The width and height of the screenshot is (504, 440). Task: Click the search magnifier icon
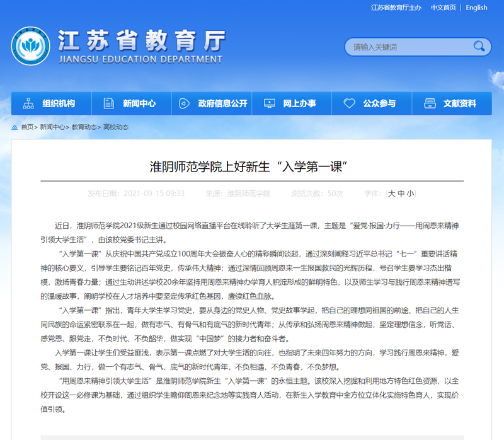point(479,46)
